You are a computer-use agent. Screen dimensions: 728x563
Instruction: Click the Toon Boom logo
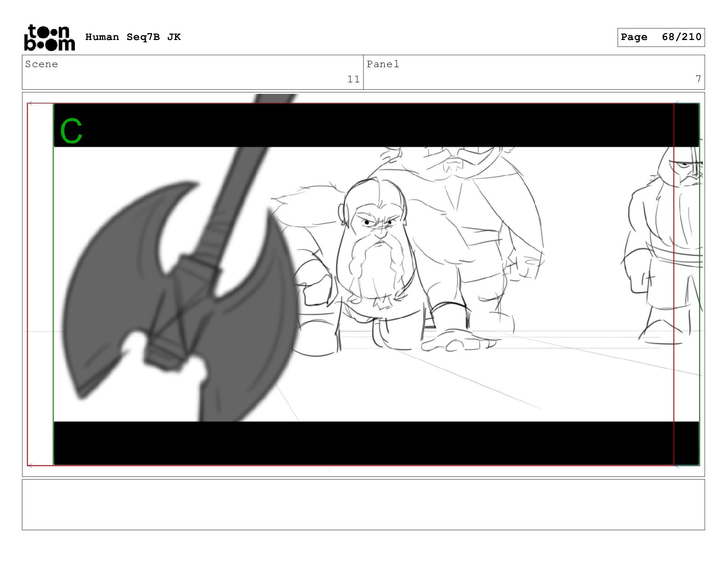[x=49, y=37]
